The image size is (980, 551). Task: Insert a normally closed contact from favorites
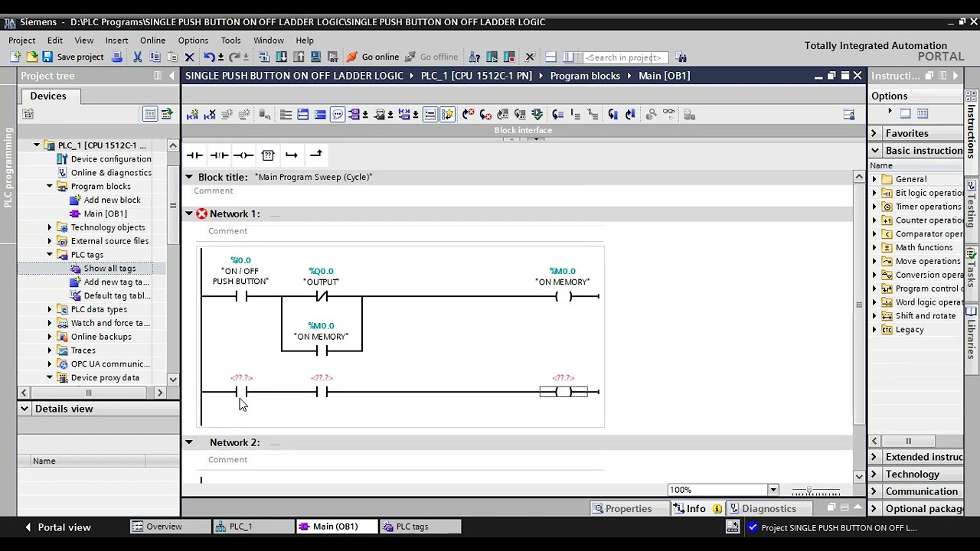pyautogui.click(x=219, y=155)
